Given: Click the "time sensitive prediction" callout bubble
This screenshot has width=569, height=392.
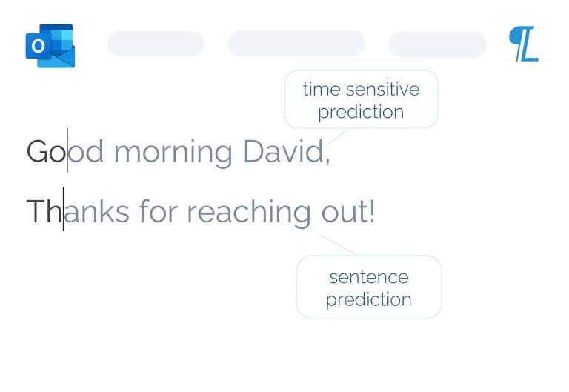Looking at the screenshot, I should 361,100.
